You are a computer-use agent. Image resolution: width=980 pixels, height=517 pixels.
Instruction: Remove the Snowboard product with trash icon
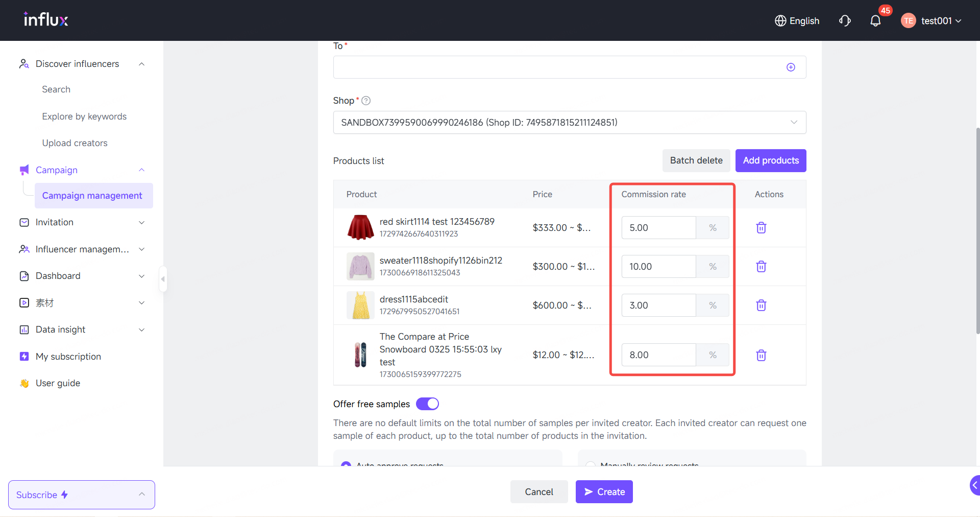(x=761, y=356)
